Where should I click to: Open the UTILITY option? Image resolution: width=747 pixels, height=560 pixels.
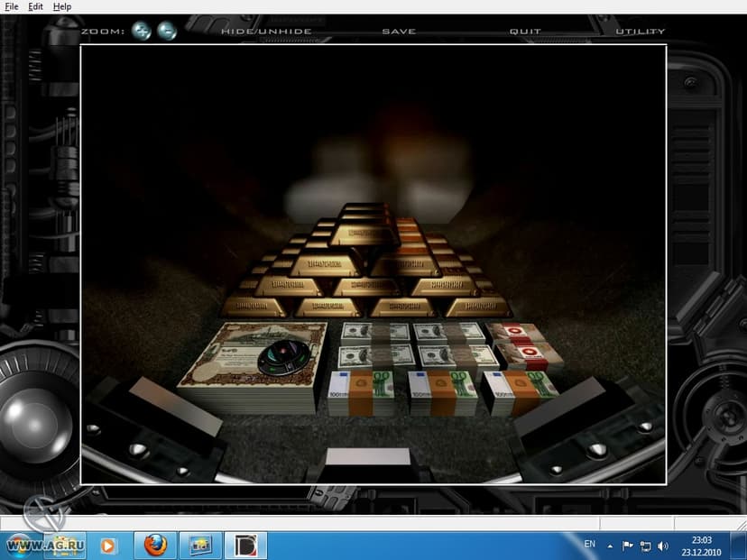(641, 32)
